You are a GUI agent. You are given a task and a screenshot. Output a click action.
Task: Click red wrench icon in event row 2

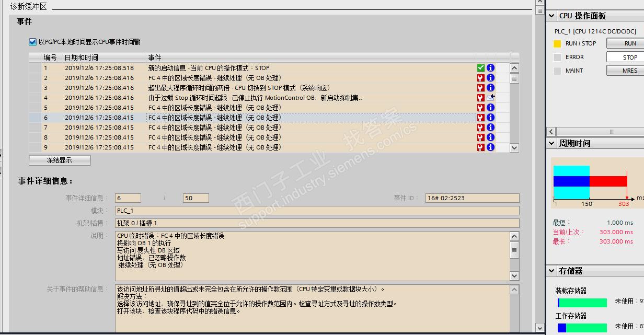(x=481, y=78)
